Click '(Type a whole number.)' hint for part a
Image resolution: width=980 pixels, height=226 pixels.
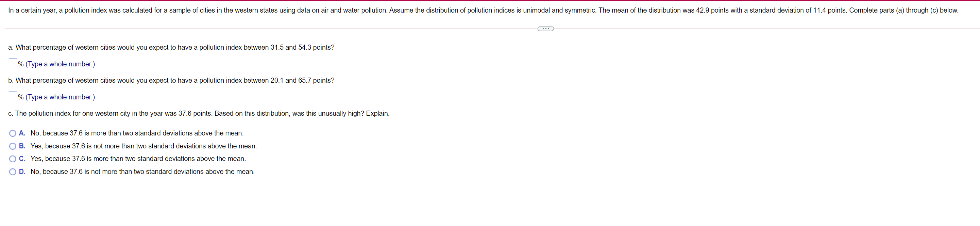pos(60,64)
